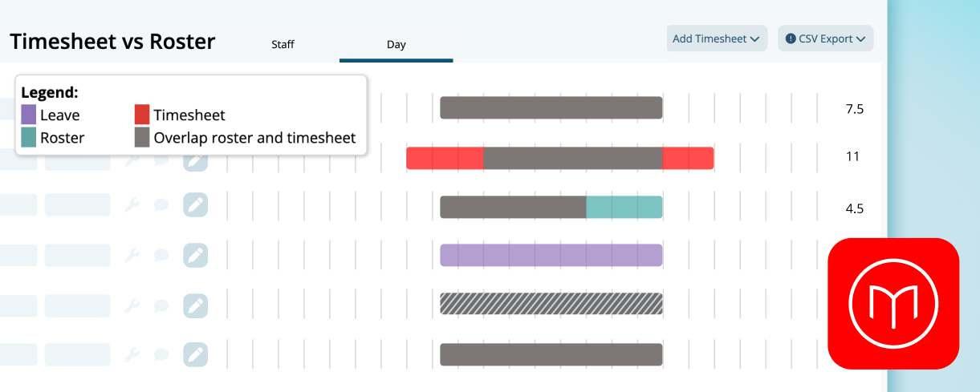Open the comment bubble in the bottom row
Viewport: 980px width, 392px height.
(x=161, y=354)
